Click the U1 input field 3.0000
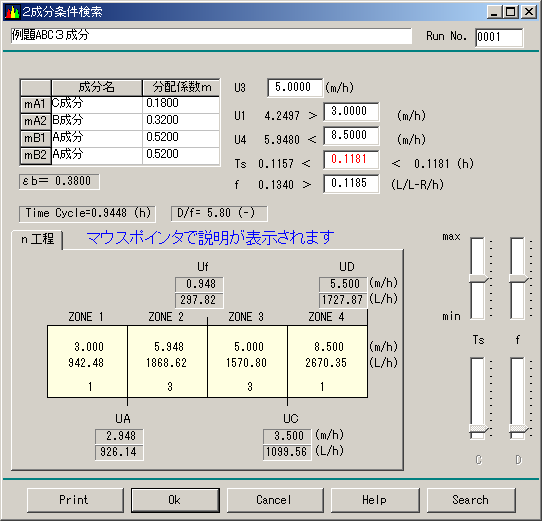The width and height of the screenshot is (542, 521). [x=351, y=112]
